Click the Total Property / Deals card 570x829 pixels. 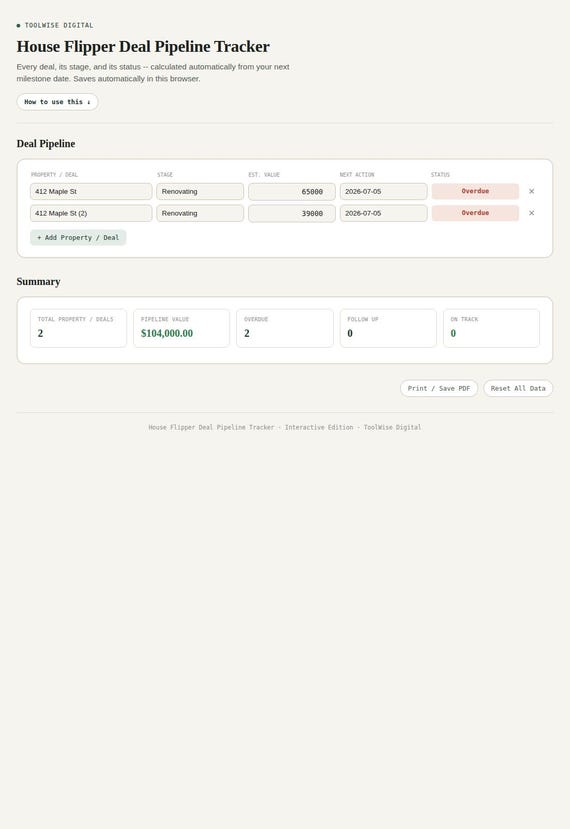78,328
